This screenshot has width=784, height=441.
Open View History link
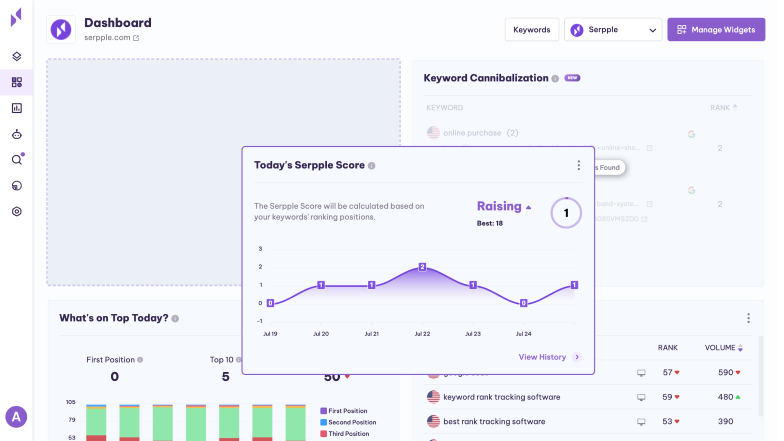point(542,357)
